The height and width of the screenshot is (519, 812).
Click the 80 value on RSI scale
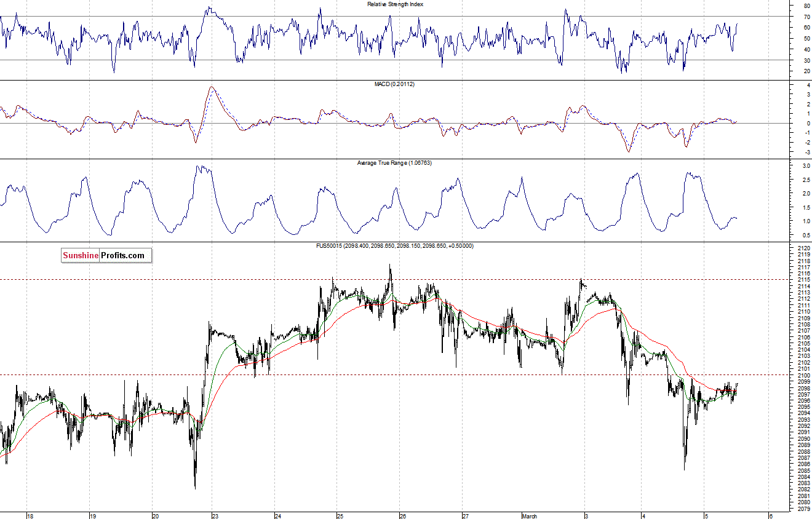[806, 6]
